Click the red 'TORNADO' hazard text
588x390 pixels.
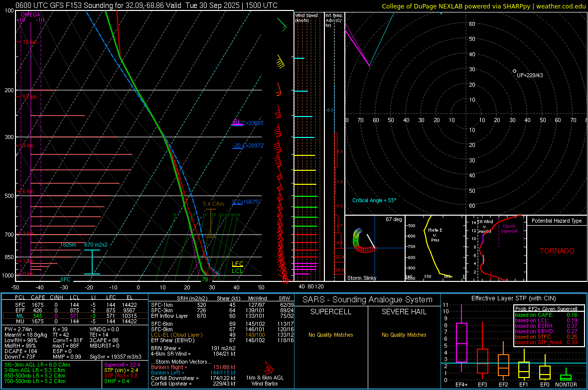tap(557, 251)
